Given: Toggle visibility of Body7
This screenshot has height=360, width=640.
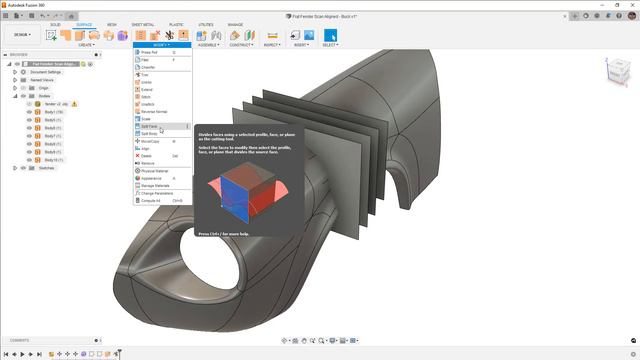Looking at the screenshot, I should (x=29, y=136).
